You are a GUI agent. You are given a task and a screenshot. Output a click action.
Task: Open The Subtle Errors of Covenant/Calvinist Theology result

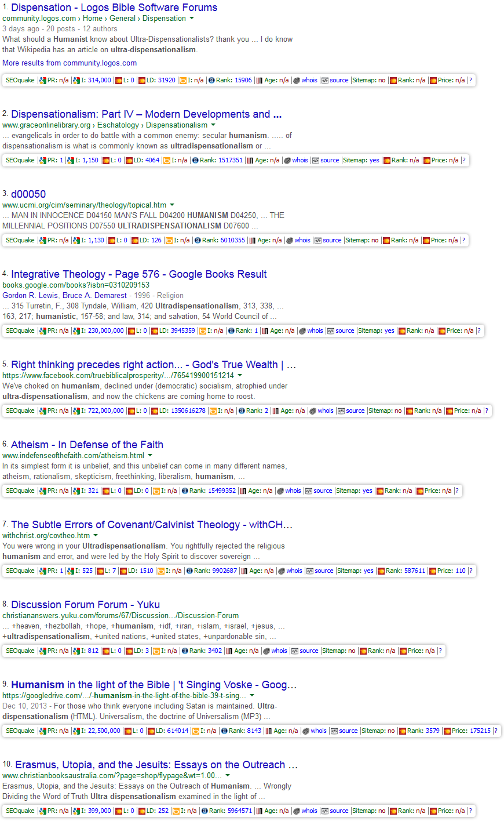point(152,525)
